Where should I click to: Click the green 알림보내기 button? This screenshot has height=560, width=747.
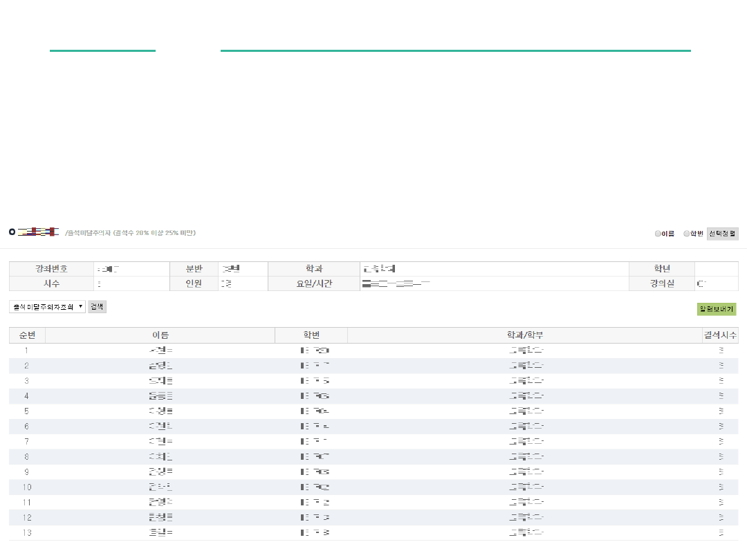717,309
